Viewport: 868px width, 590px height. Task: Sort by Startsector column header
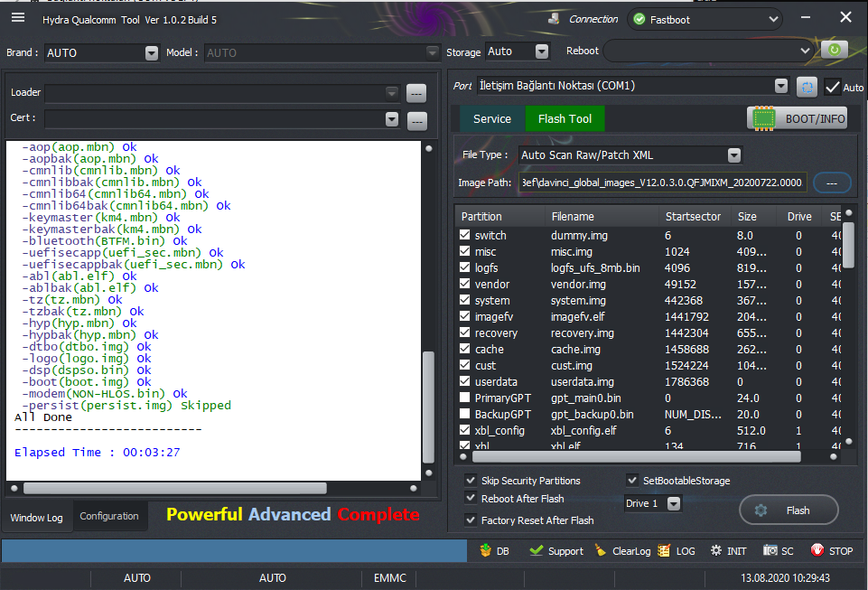693,217
